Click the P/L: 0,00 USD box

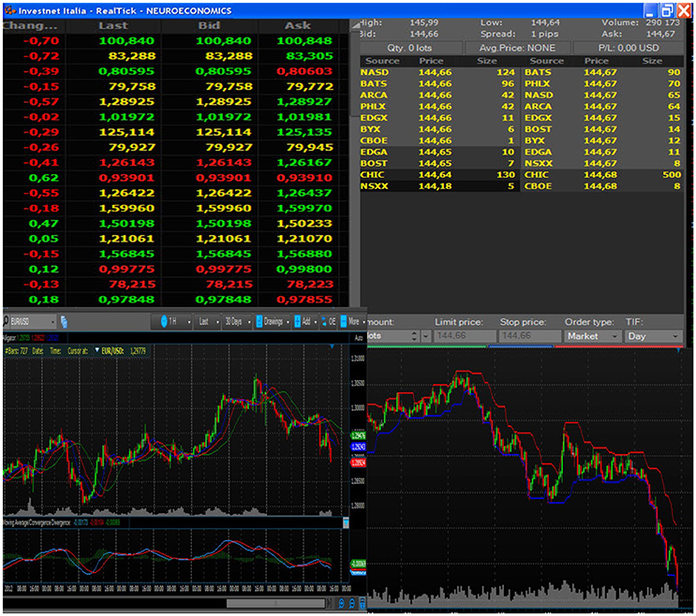[x=629, y=48]
